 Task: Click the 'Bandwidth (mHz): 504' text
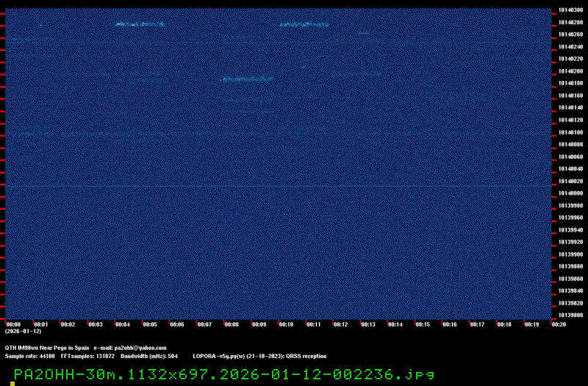pos(149,357)
